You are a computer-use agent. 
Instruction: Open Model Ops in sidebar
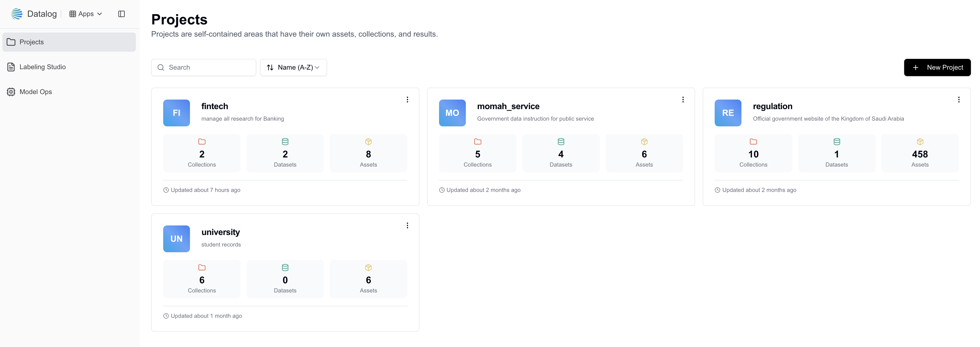click(35, 92)
